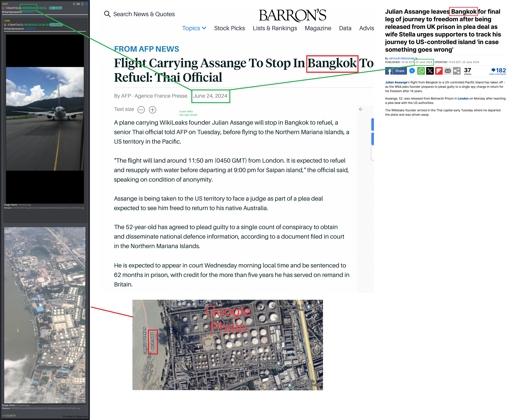Click post number 1596

click(x=7, y=21)
